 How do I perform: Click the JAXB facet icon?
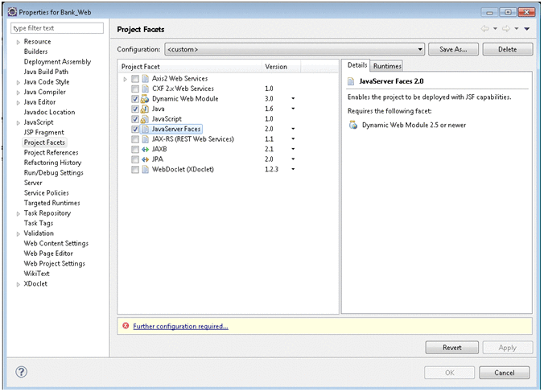[145, 149]
